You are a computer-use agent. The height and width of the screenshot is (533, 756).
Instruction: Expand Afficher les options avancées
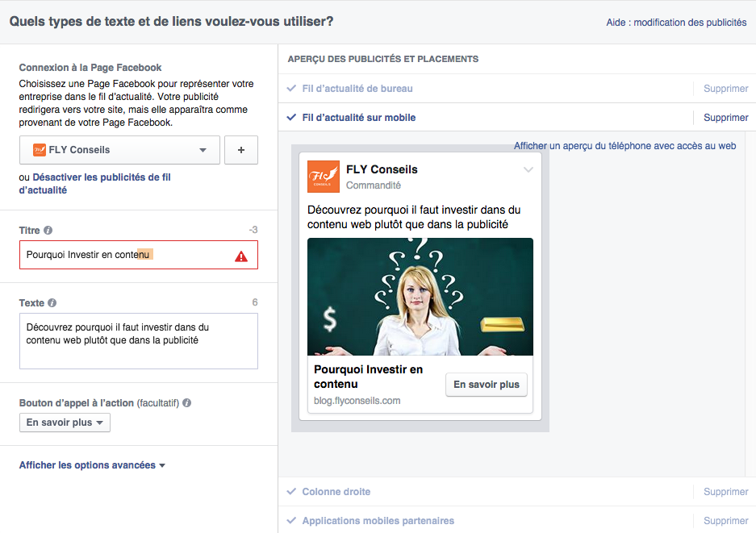tap(88, 464)
